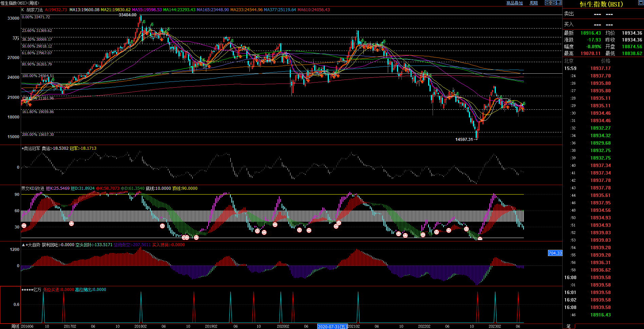
Task: Toggle the side panel layout icon
Action: tap(559, 3)
